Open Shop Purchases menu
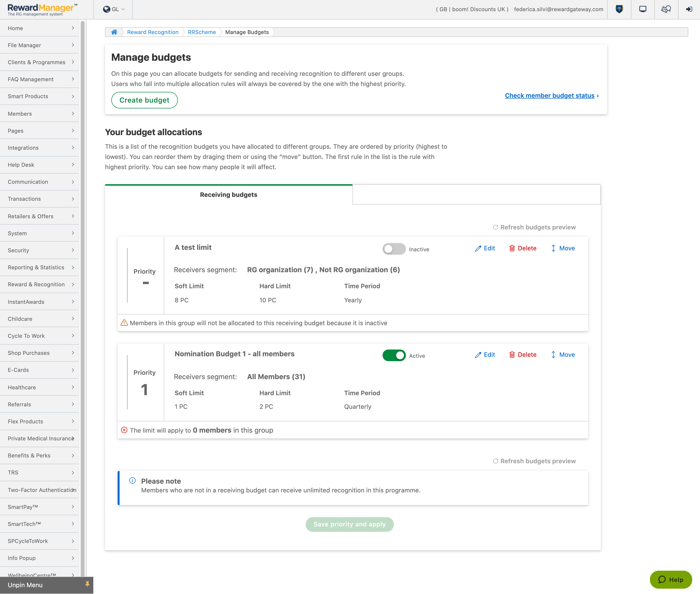This screenshot has width=700, height=594. click(39, 353)
